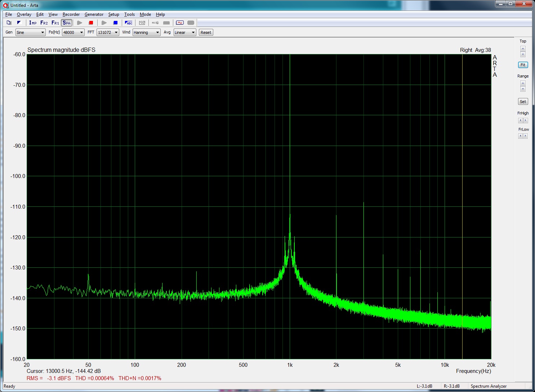The height and width of the screenshot is (392, 535).
Task: Click the Reset averaging button
Action: 206,32
